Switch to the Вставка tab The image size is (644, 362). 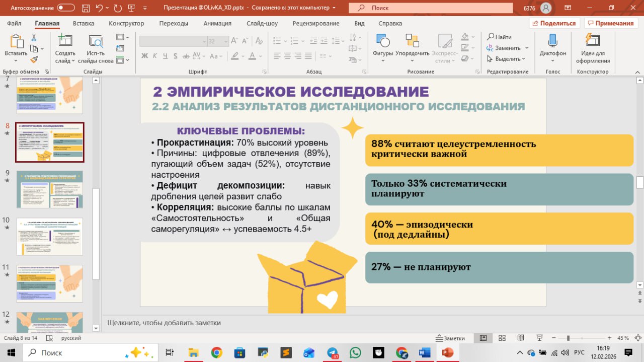click(x=84, y=23)
